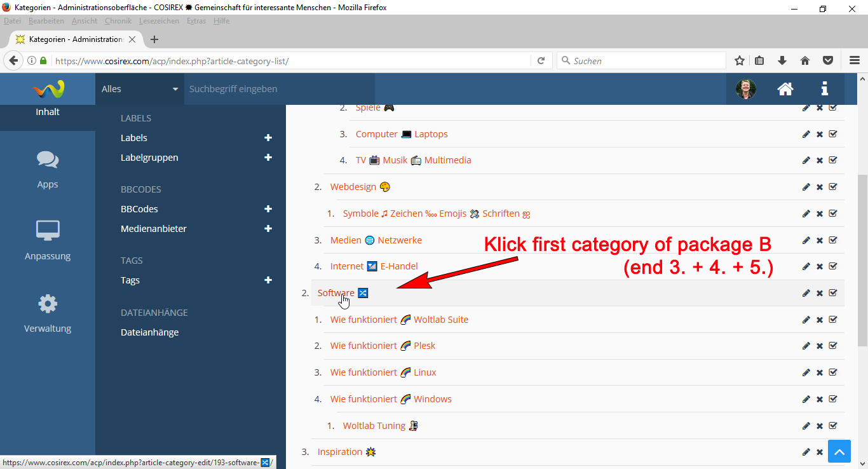
Task: Add a new label with the plus icon
Action: [x=268, y=138]
